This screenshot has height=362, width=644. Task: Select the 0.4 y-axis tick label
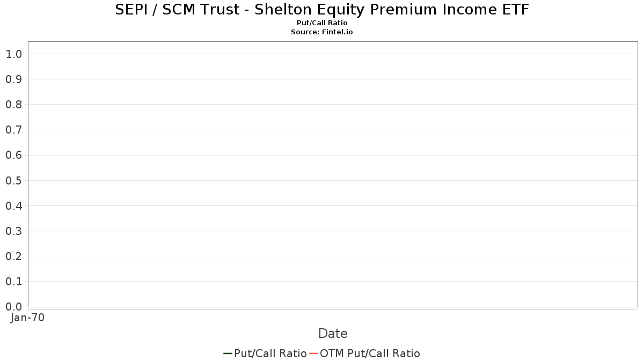click(x=13, y=206)
